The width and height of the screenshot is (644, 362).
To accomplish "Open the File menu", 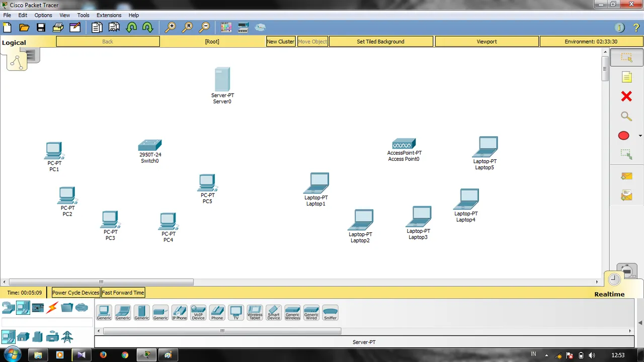I will 7,15.
